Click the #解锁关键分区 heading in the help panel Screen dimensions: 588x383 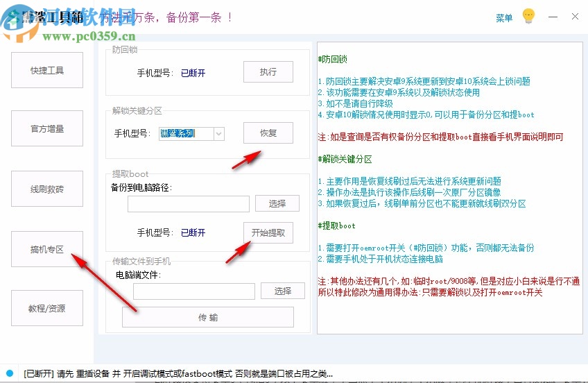(345, 159)
